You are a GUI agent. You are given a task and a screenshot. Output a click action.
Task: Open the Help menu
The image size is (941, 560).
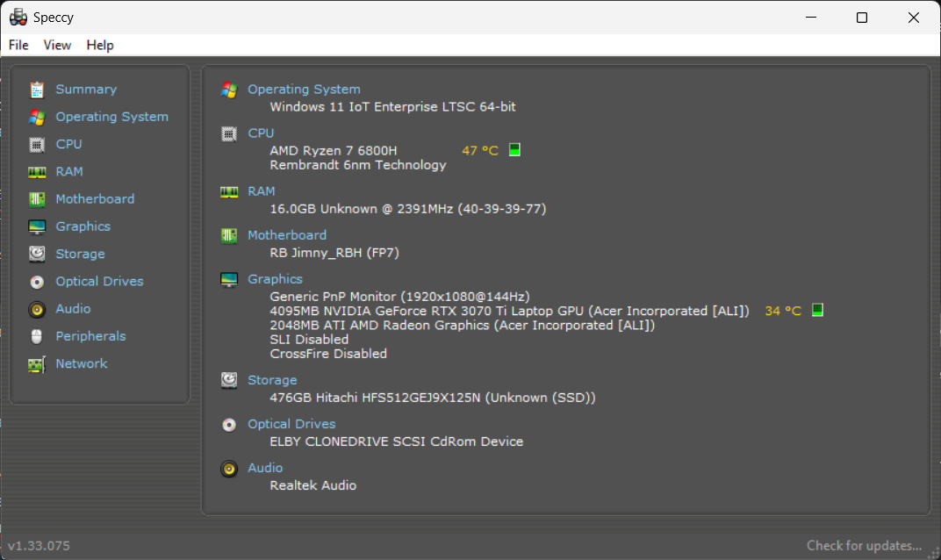pos(99,45)
